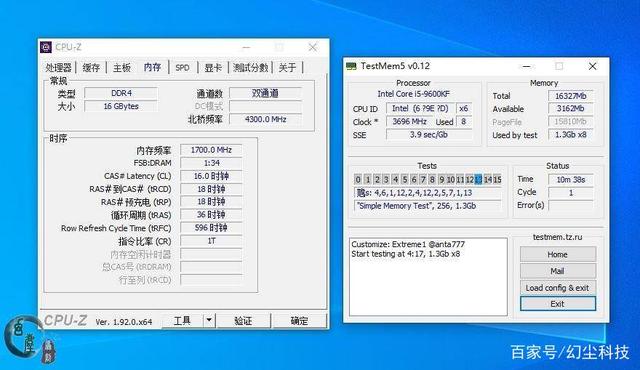
Task: Click the 10m 38s time value
Action: (571, 180)
